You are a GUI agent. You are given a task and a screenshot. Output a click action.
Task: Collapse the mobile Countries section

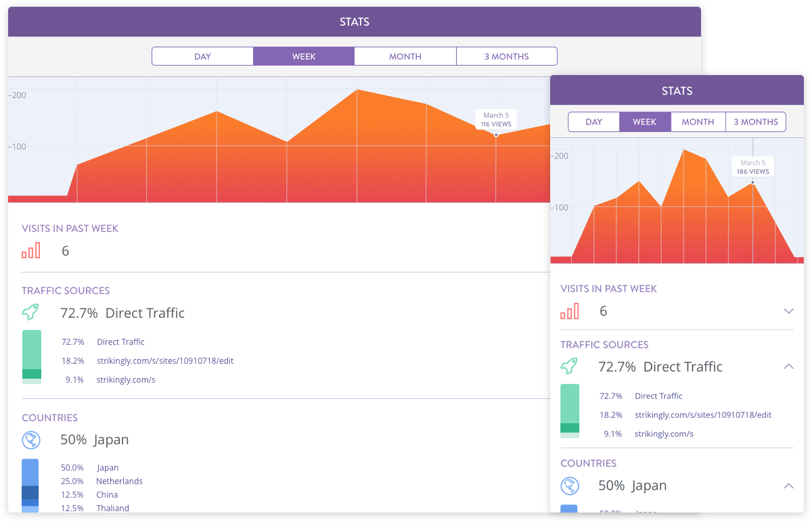(788, 485)
